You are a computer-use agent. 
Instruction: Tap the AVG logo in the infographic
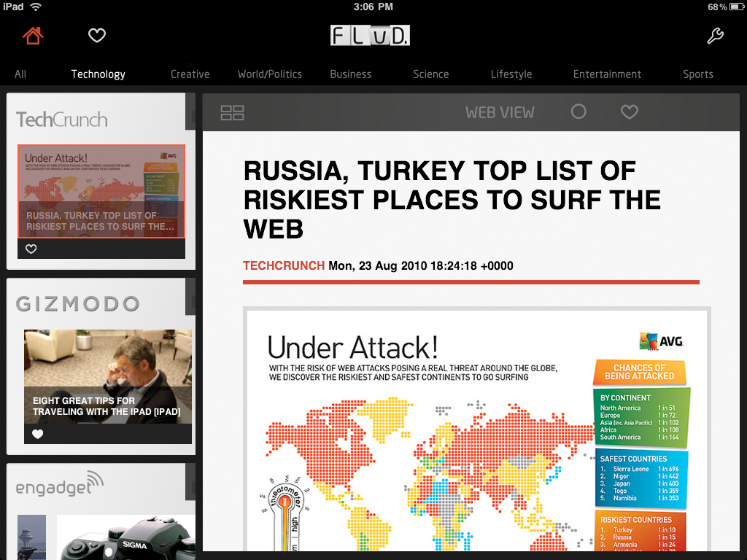point(661,341)
